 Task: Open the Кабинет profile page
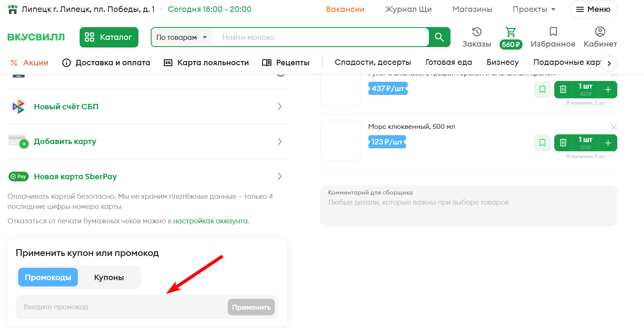(600, 37)
